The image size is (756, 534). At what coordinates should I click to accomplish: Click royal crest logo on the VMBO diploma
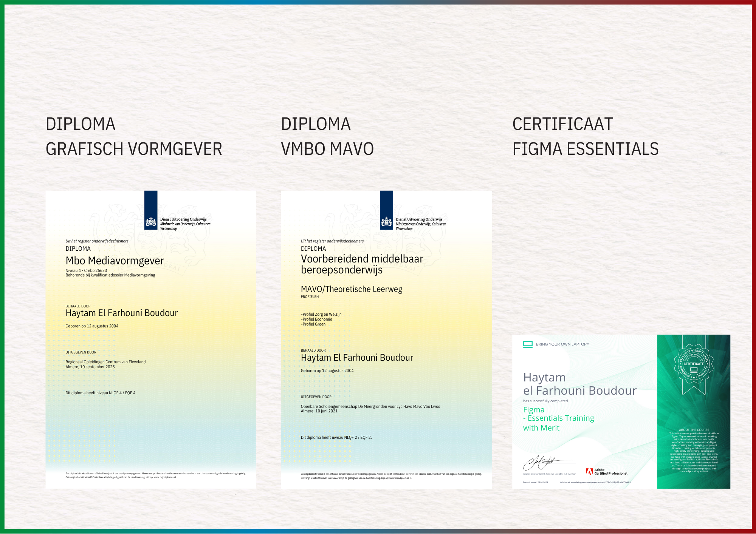(x=386, y=222)
